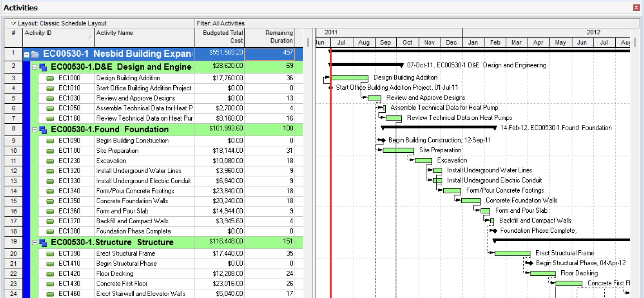Click the WBS icon beside EC00530-1.D&E
Image resolution: width=644 pixels, height=298 pixels.
click(x=43, y=67)
